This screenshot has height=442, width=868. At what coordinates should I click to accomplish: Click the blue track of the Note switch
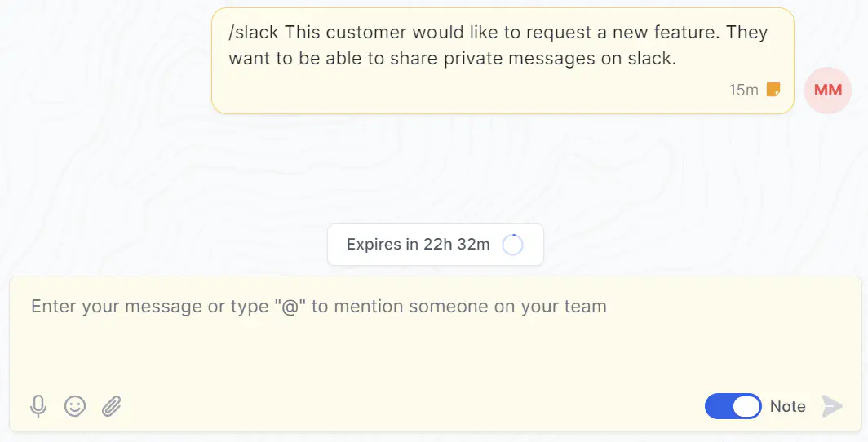point(718,406)
